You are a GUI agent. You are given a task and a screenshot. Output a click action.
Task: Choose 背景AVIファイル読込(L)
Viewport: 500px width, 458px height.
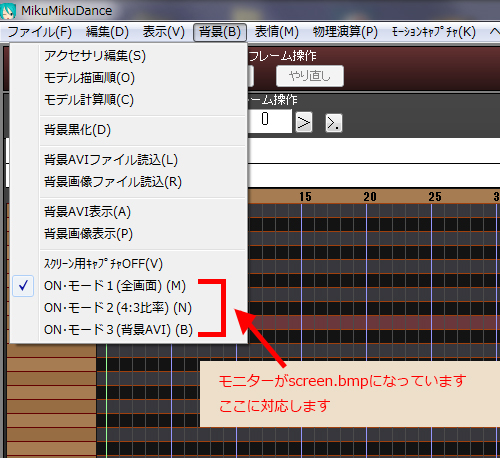click(x=128, y=160)
